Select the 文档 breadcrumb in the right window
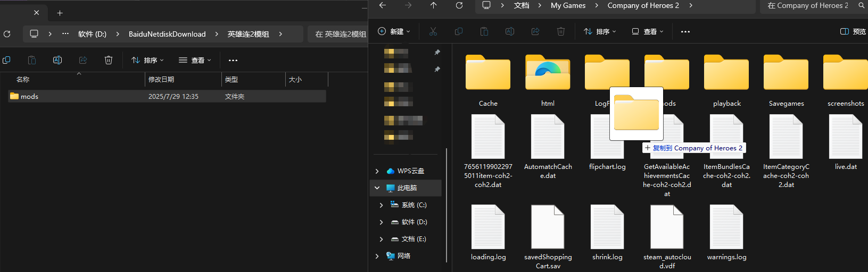 tap(522, 5)
